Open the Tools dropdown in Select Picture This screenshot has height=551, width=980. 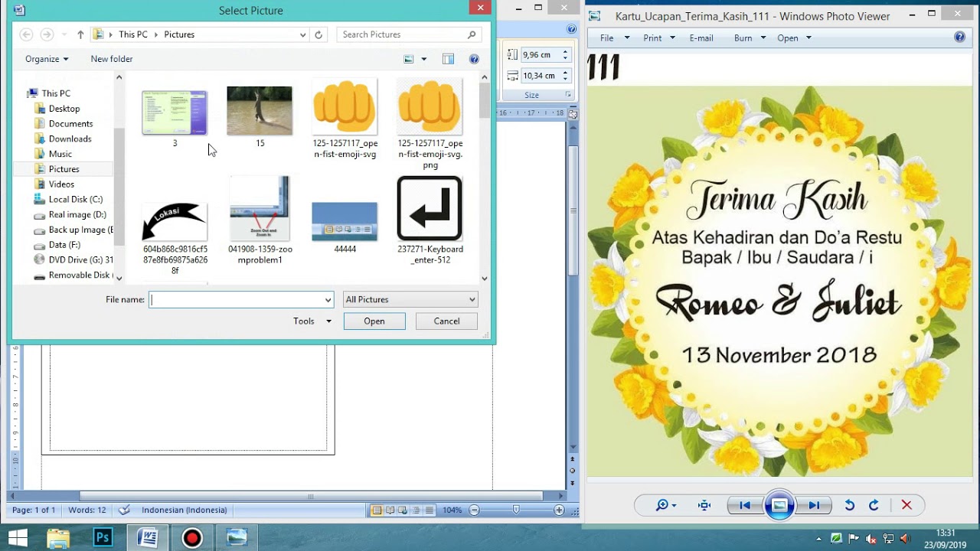(x=312, y=321)
